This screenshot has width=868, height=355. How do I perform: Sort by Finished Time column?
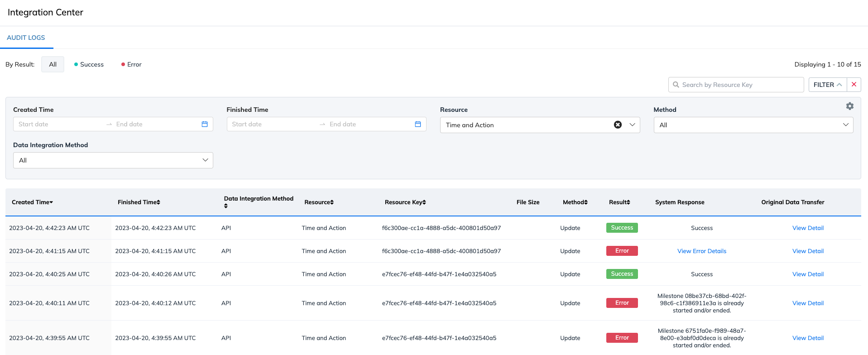(x=139, y=202)
